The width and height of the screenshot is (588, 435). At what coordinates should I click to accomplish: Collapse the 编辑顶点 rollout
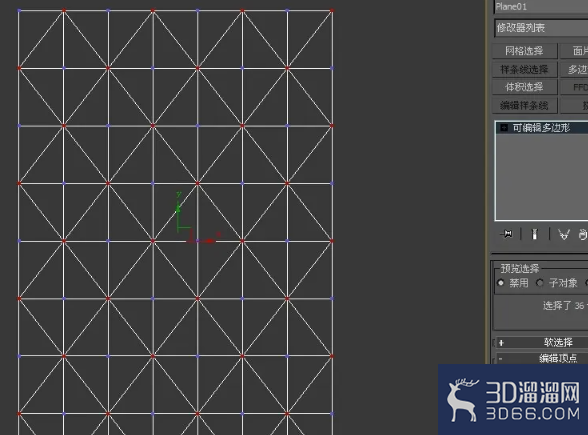[542, 358]
